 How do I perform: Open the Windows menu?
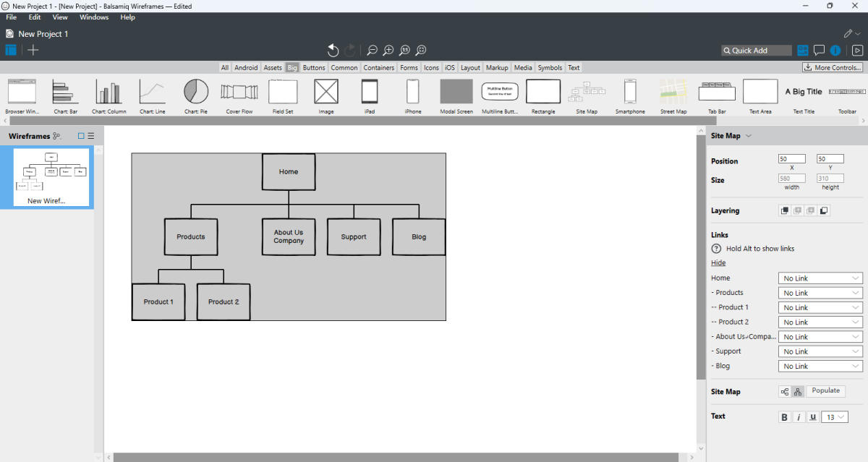click(x=94, y=17)
